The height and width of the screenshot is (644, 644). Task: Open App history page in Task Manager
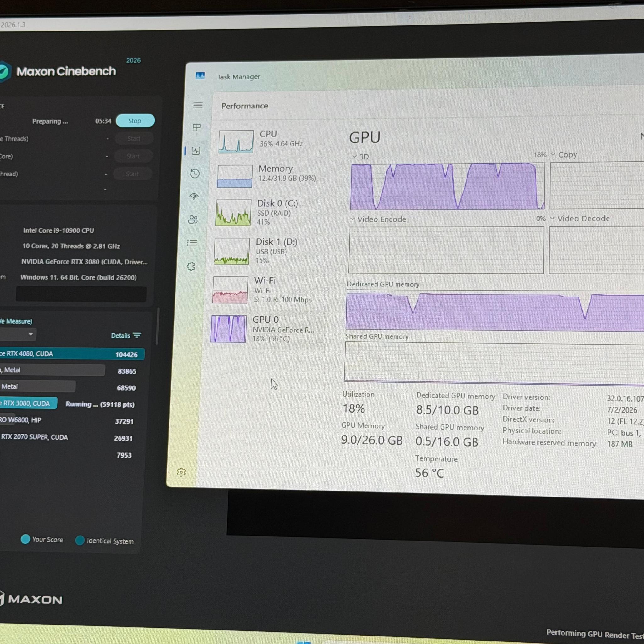point(195,173)
